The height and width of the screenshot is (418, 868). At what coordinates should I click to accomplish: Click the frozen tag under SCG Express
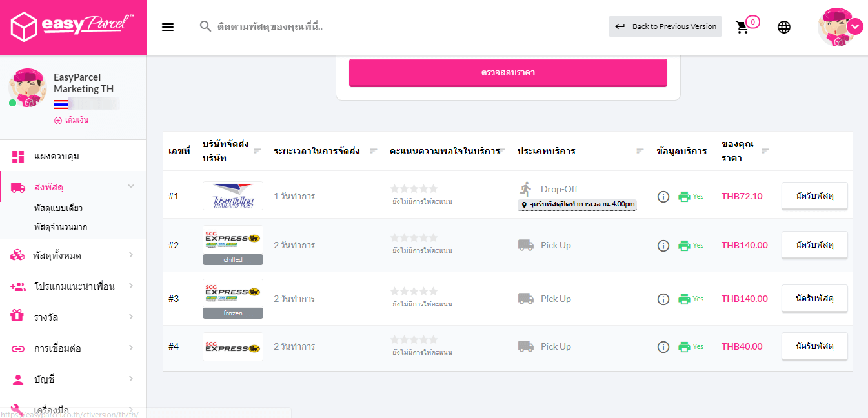click(233, 313)
